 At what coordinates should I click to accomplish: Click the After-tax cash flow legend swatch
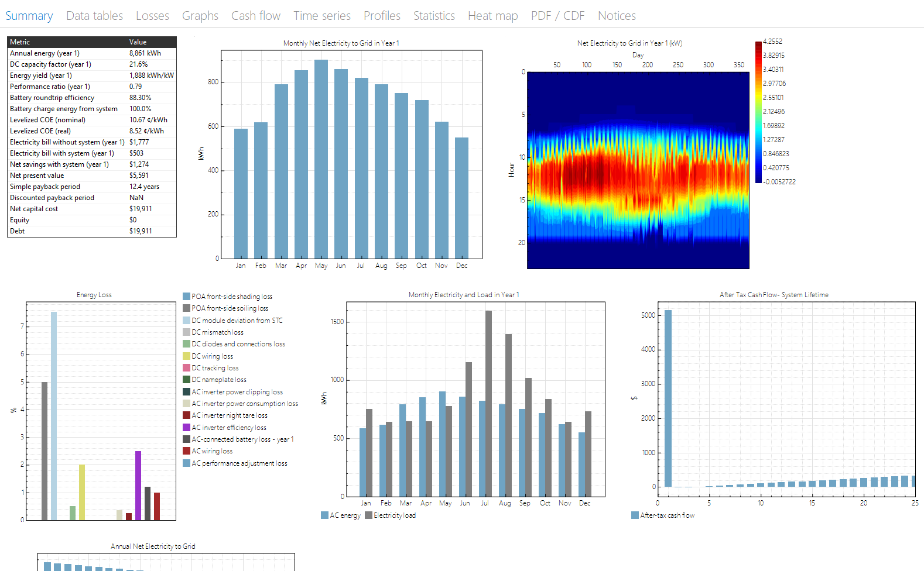pyautogui.click(x=635, y=515)
